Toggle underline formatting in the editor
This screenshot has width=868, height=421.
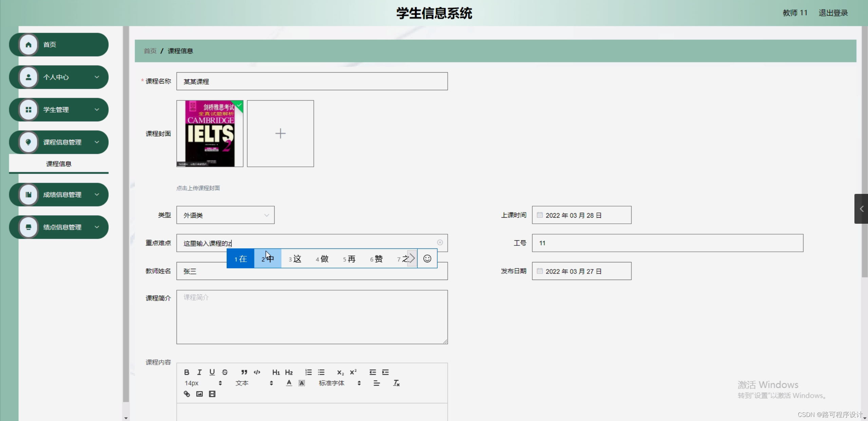[212, 372]
